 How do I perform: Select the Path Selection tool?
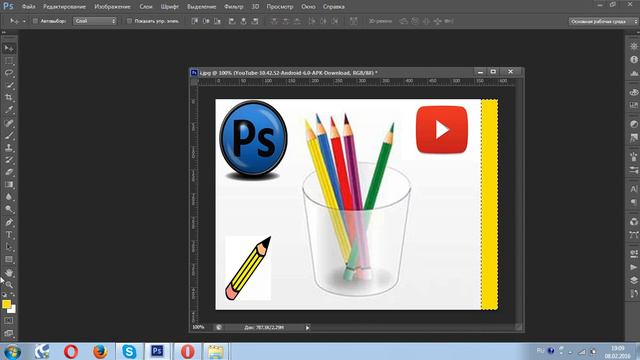9,247
